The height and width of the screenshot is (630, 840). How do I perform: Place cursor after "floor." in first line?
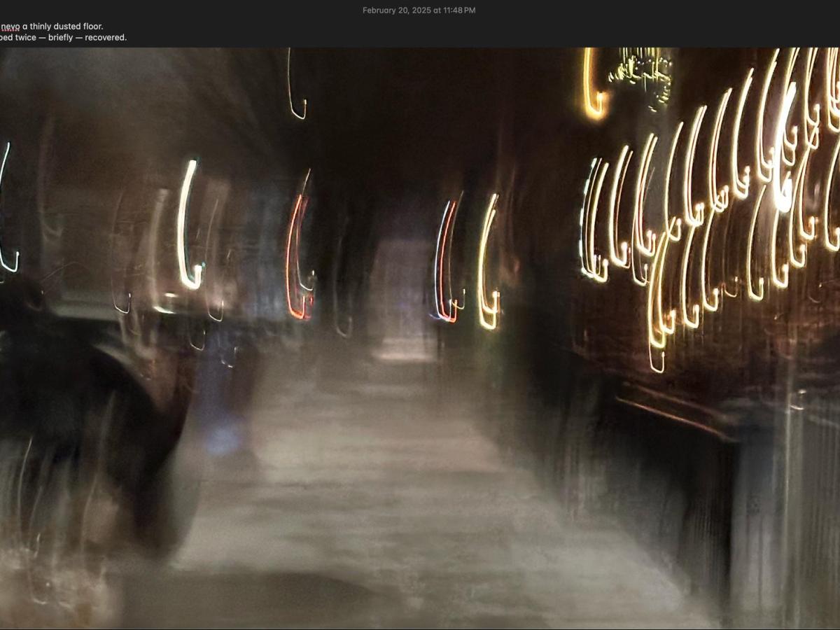click(x=104, y=27)
